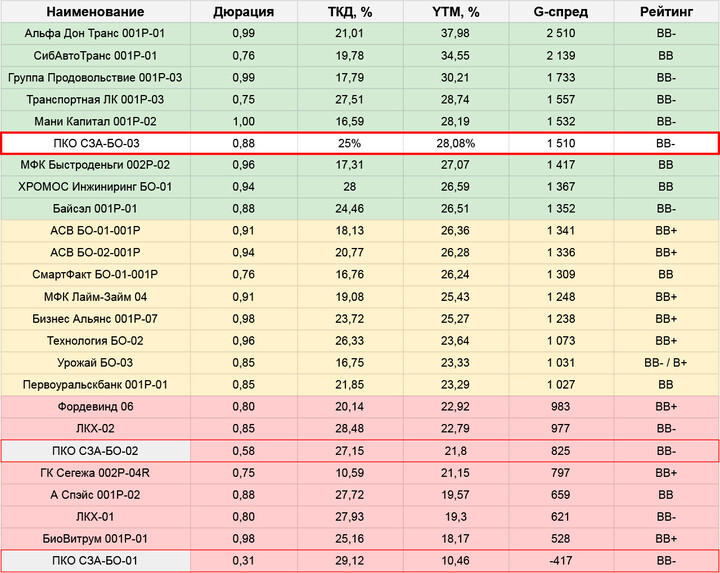Click G-спред value 1 309
Viewport: 720px width, 573px height.
point(561,275)
